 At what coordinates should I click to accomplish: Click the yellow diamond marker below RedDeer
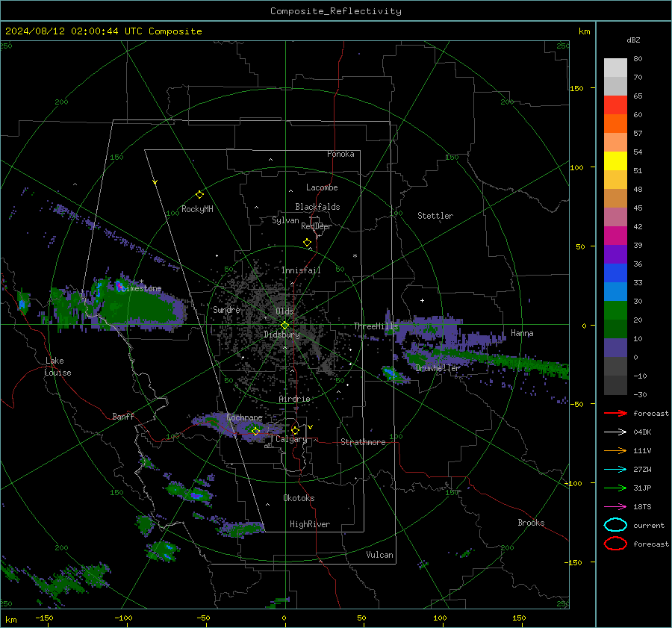(307, 243)
